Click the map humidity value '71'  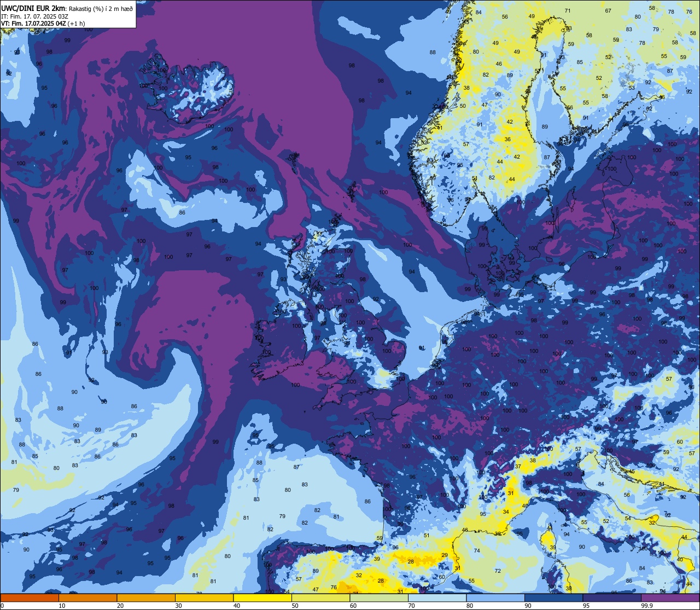[x=568, y=11]
